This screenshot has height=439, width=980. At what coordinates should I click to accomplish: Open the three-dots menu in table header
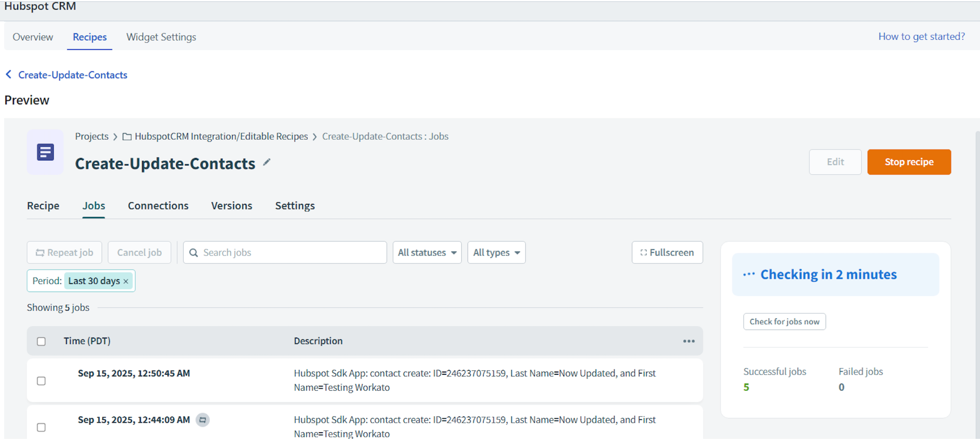pos(689,341)
